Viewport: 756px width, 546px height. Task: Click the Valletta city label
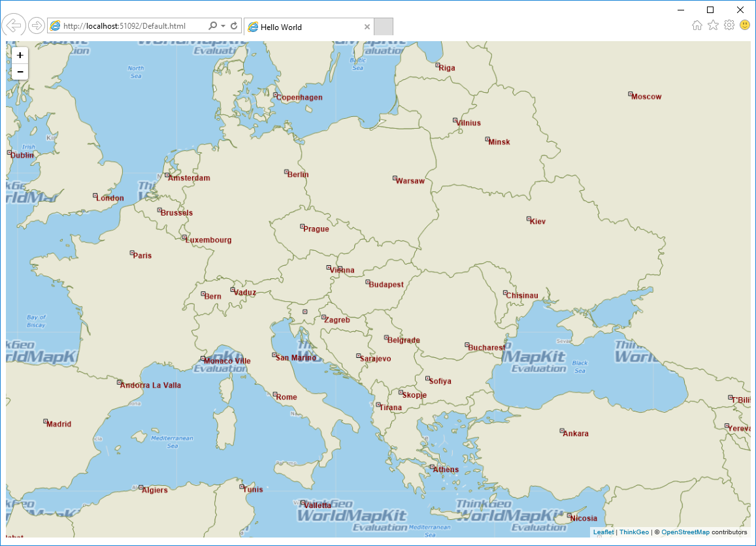318,506
